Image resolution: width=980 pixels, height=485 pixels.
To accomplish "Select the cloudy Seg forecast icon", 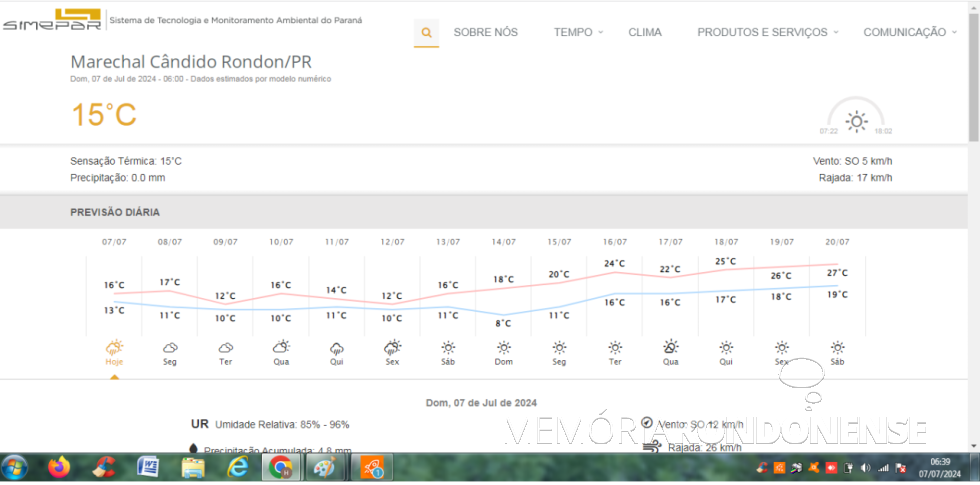I will tap(170, 348).
